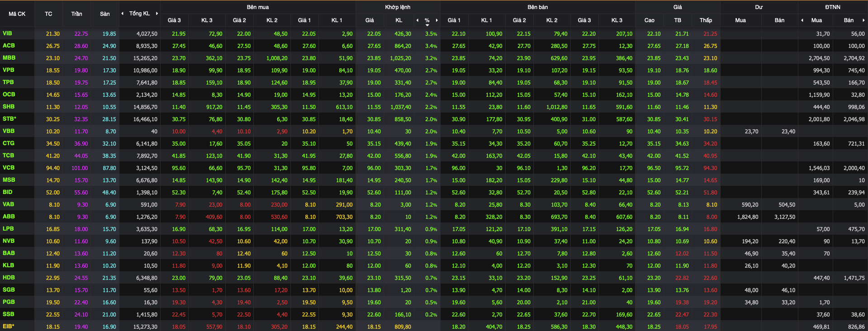Click STB* total volume 16,466,10
Viewport: 868px width, 331px height.
click(x=145, y=119)
